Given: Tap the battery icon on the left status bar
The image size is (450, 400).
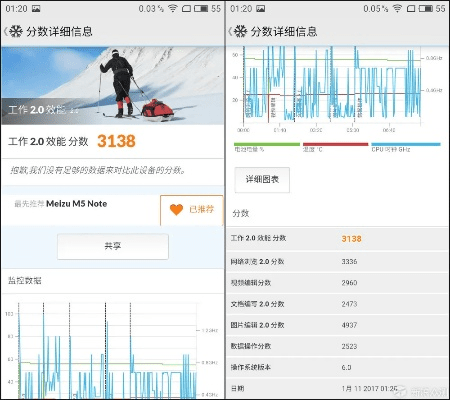Looking at the screenshot, I should click(x=201, y=9).
